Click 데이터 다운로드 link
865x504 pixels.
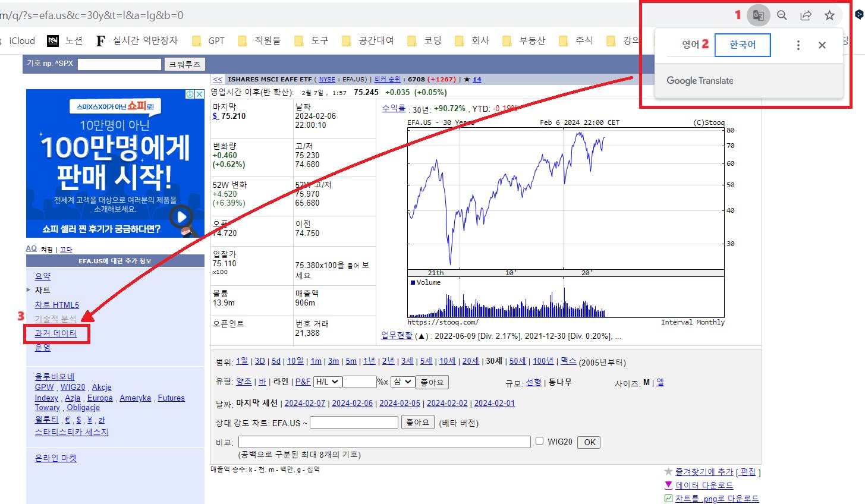(704, 485)
